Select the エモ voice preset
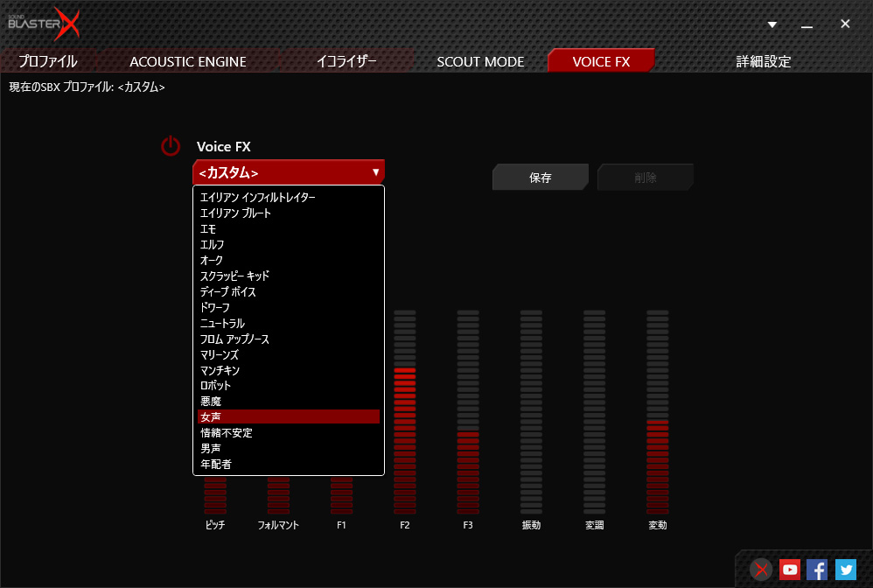 tap(289, 229)
